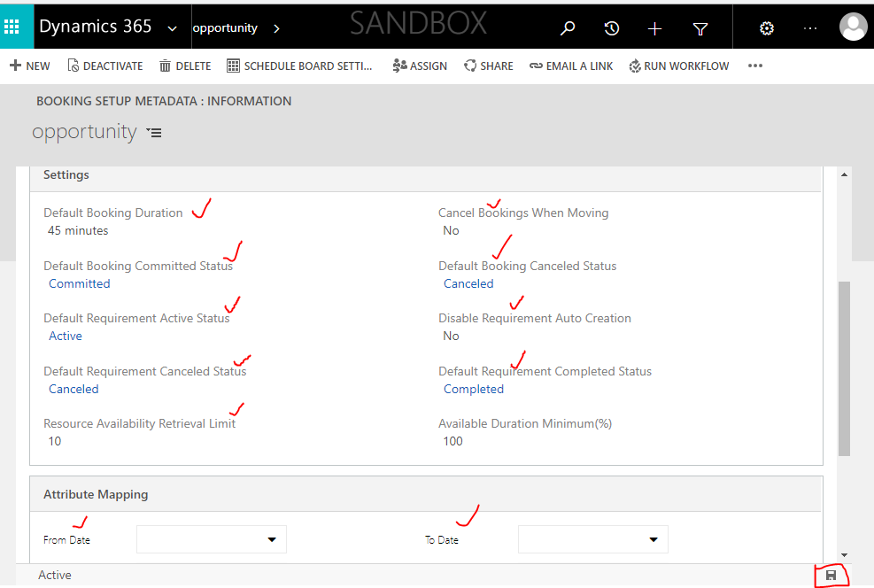This screenshot has height=588, width=874.
Task: Click DELETE in the command bar
Action: [185, 66]
